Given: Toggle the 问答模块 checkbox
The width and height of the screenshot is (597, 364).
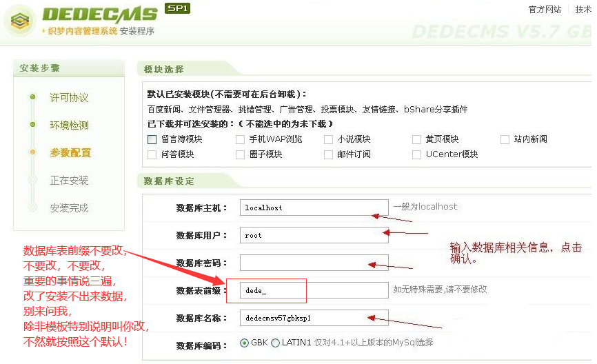Looking at the screenshot, I should (152, 154).
